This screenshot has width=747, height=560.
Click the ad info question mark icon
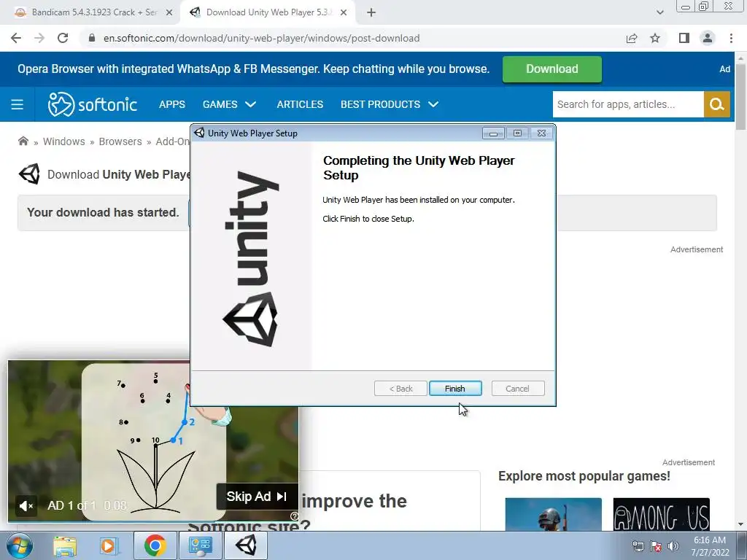point(294,516)
